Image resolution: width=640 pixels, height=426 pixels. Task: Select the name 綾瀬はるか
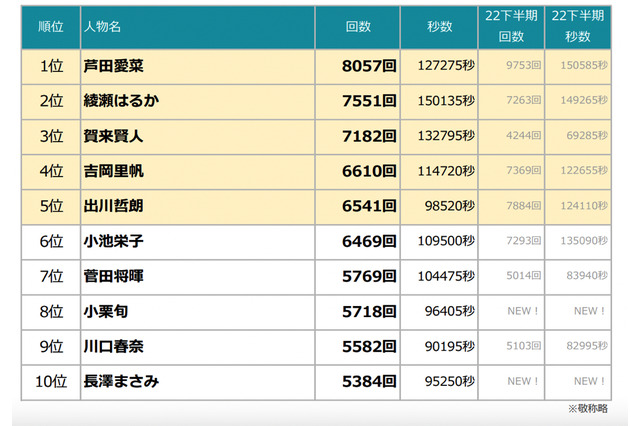pyautogui.click(x=121, y=101)
